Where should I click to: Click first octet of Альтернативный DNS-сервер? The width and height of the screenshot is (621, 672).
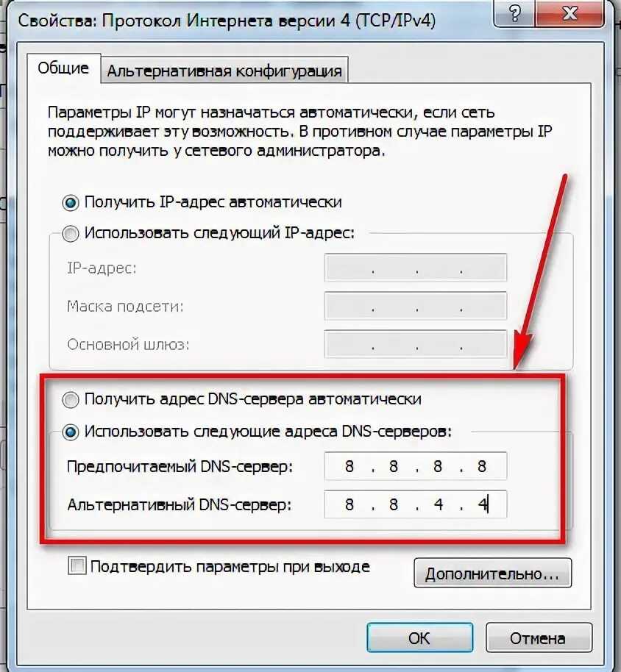349,504
